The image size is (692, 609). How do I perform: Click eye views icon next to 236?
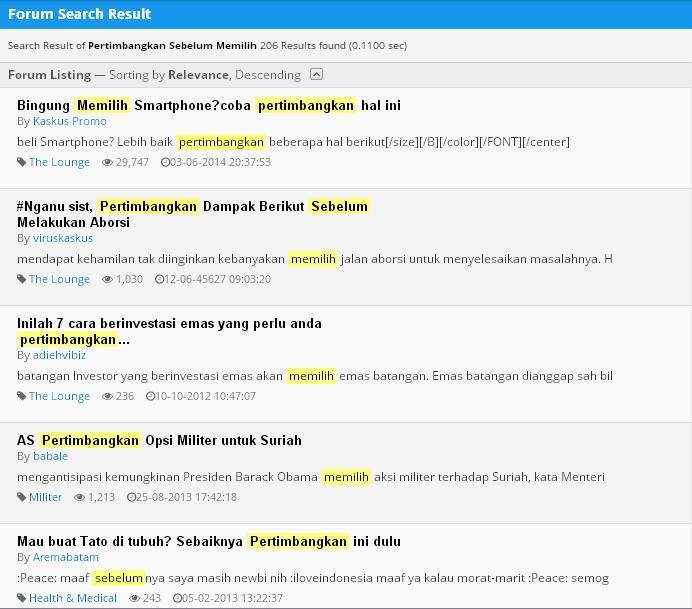107,396
